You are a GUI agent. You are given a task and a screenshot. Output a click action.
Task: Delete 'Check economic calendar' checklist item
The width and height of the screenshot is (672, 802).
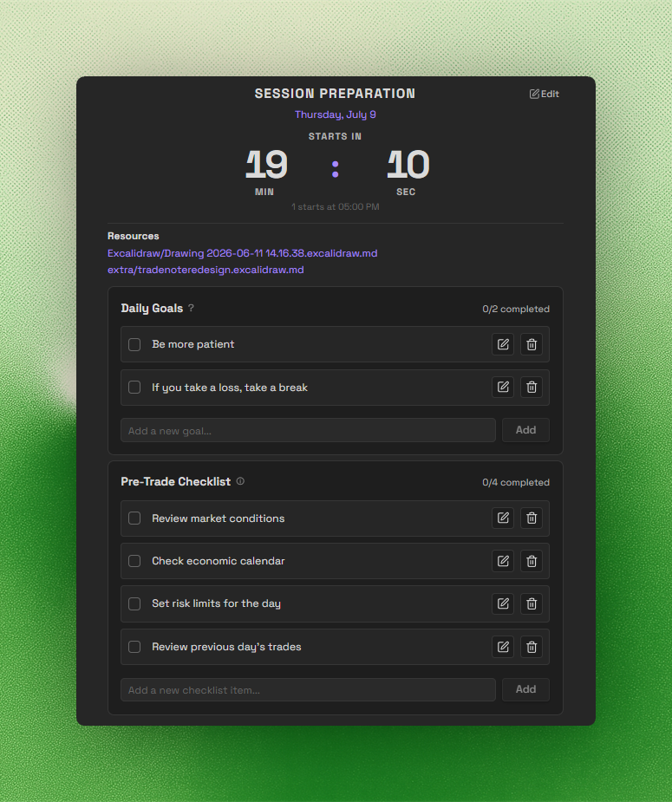[532, 561]
